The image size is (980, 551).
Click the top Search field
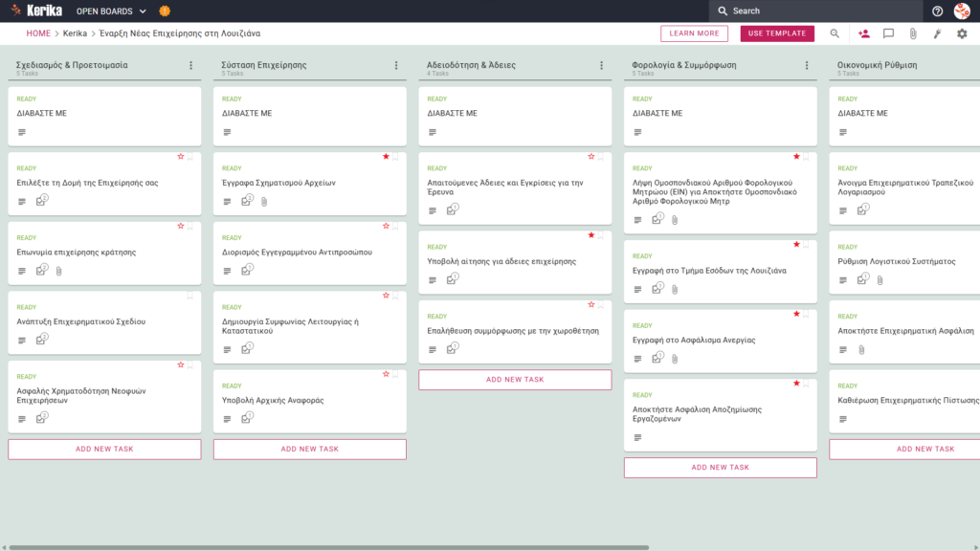815,11
